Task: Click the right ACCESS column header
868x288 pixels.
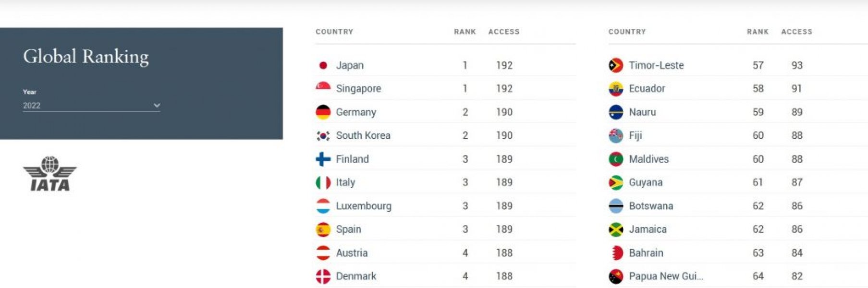Action: [796, 32]
